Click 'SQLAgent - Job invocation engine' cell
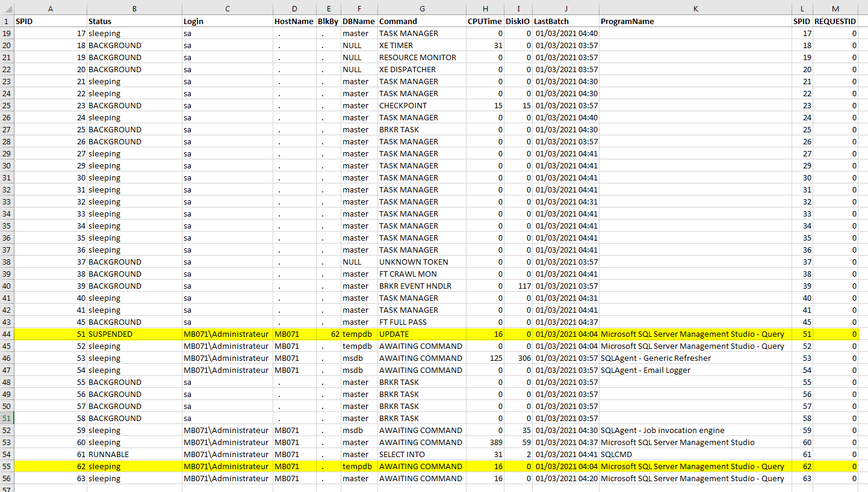The height and width of the screenshot is (492, 868). pos(695,430)
